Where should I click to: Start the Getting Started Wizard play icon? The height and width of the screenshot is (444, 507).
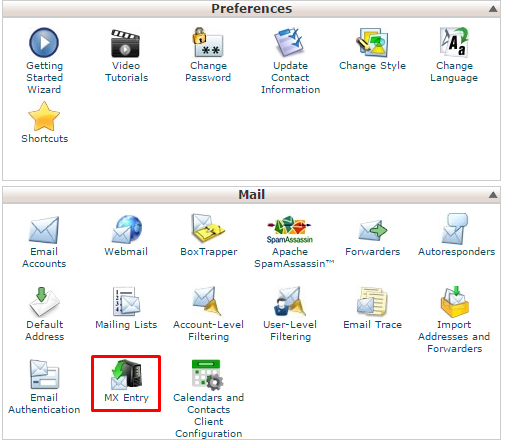pyautogui.click(x=44, y=43)
